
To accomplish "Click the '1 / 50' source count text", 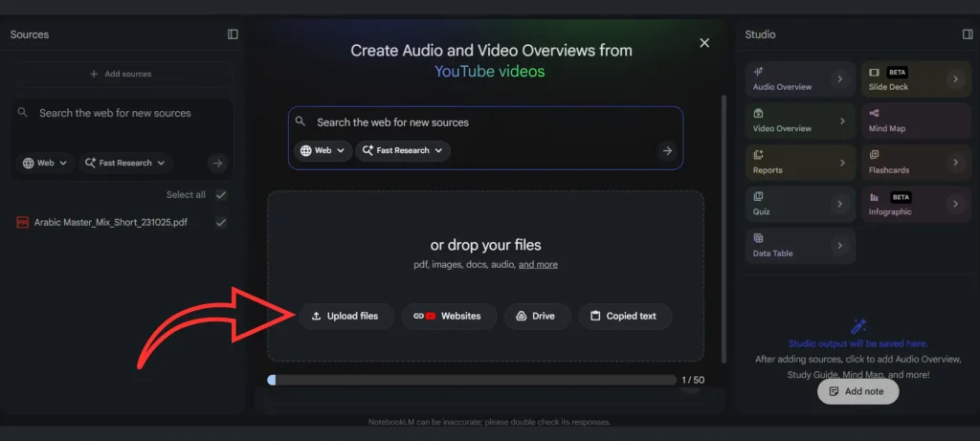I will pyautogui.click(x=693, y=380).
